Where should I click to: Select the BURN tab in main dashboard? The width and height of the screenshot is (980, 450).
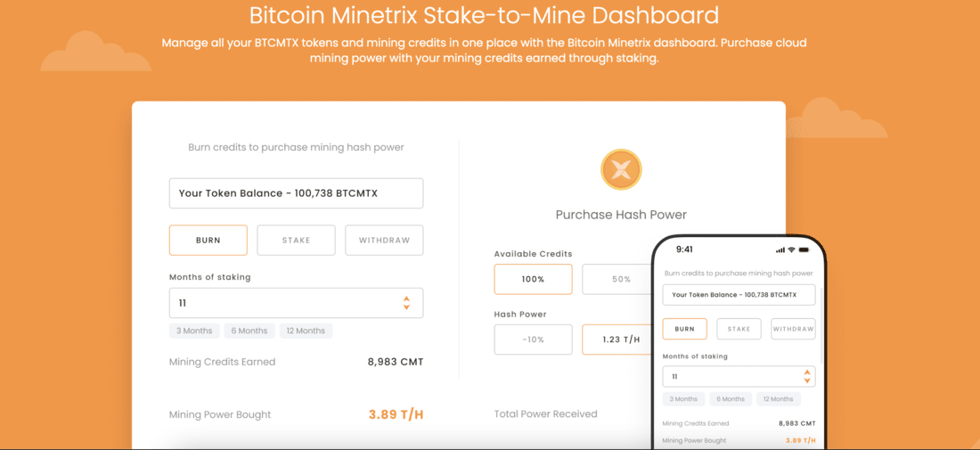point(208,240)
